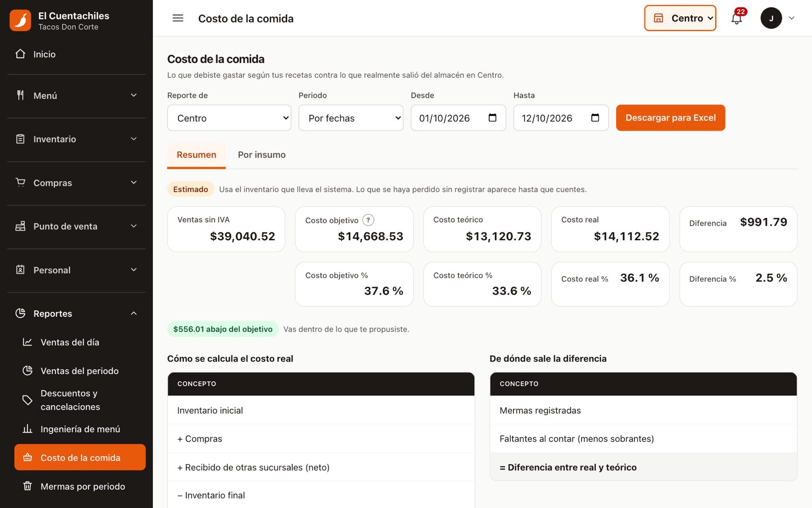812x508 pixels.
Task: Click the Menú fork and knife icon
Action: click(20, 95)
